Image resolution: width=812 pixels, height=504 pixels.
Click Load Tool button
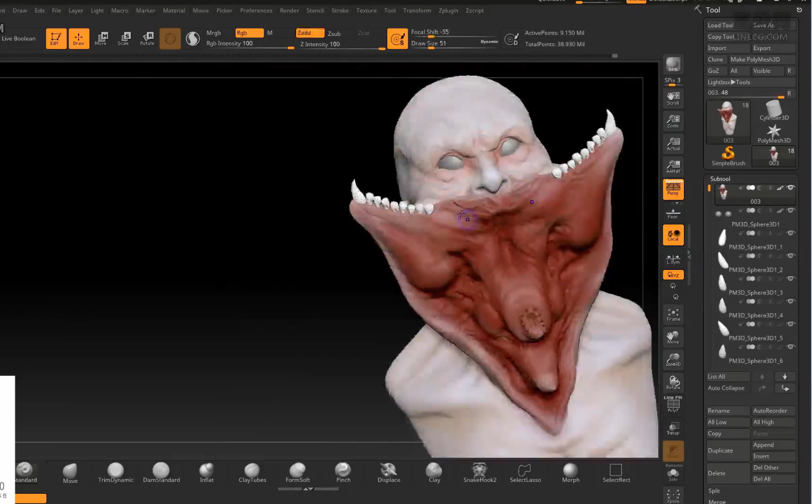(728, 25)
